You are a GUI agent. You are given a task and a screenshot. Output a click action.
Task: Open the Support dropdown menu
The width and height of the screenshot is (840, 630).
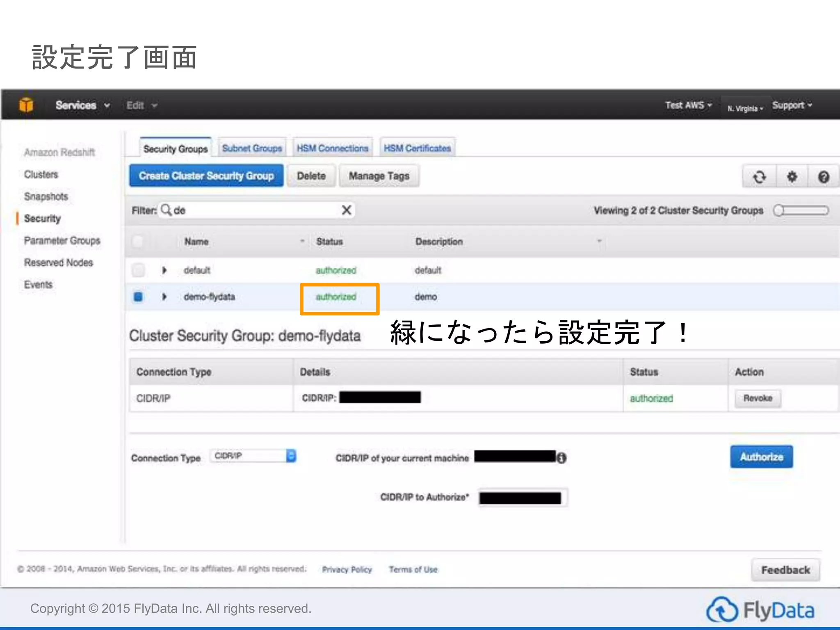(792, 105)
